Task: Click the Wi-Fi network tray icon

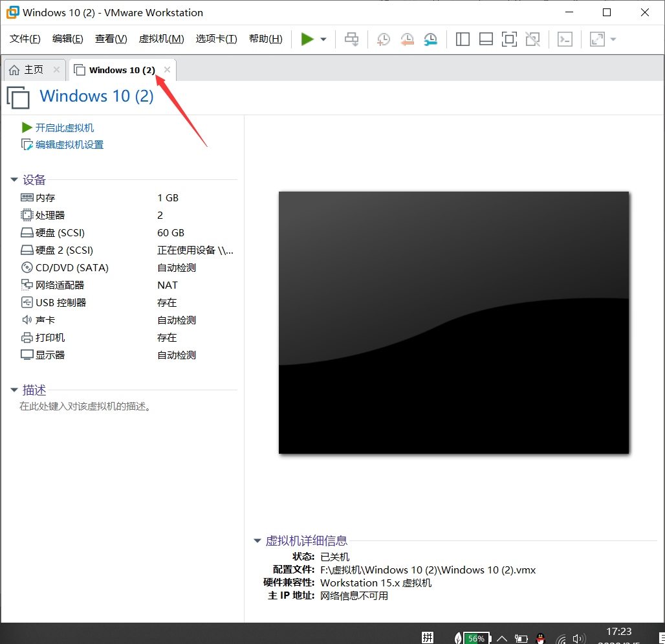Action: click(x=561, y=638)
